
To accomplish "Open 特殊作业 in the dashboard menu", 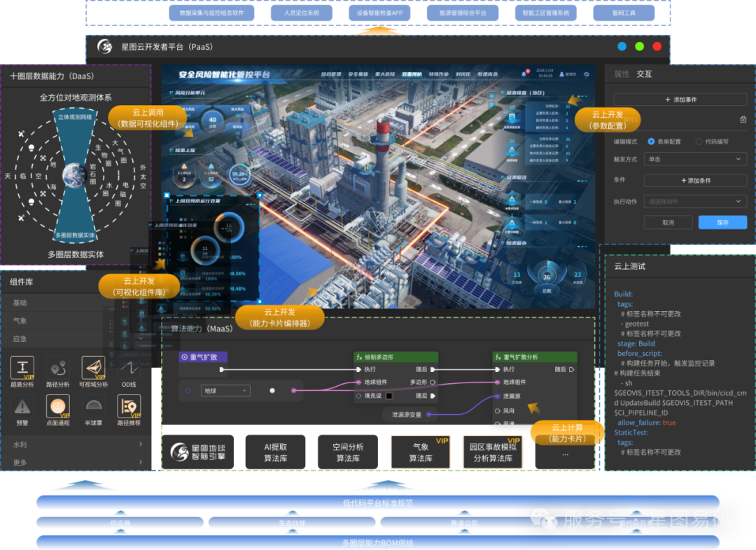I will [439, 74].
